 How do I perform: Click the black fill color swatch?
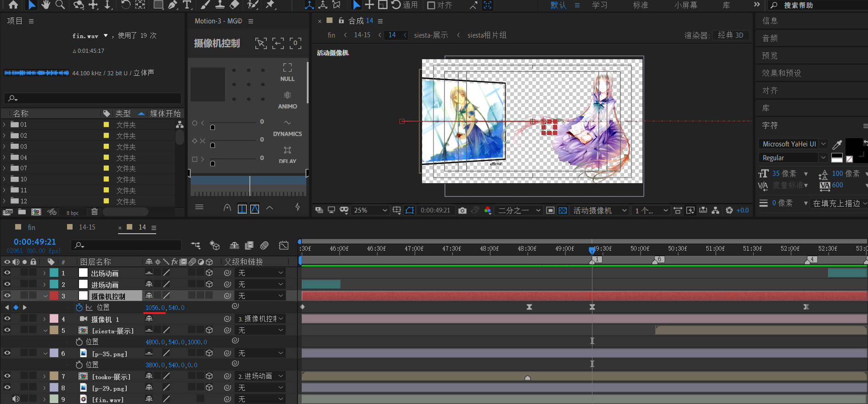click(854, 147)
